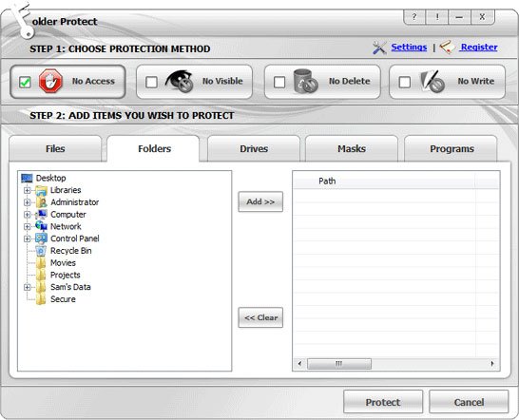Open the Settings link
This screenshot has height=420, width=519.
[409, 48]
